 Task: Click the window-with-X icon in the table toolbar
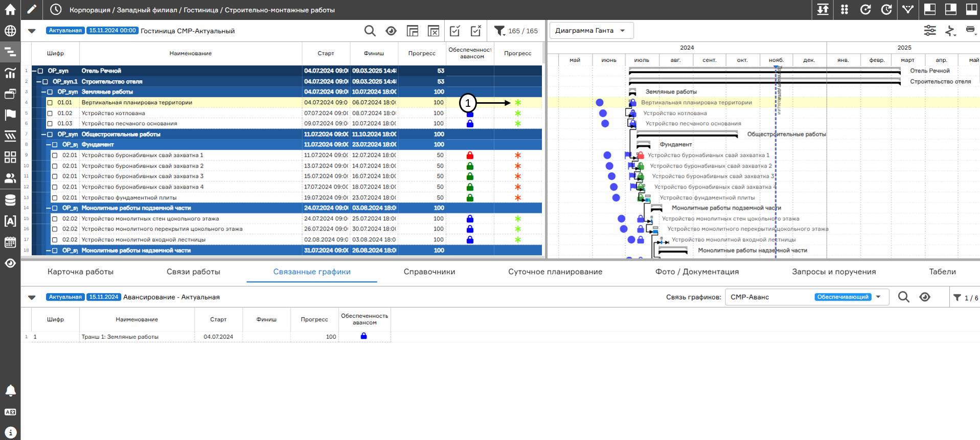click(434, 31)
